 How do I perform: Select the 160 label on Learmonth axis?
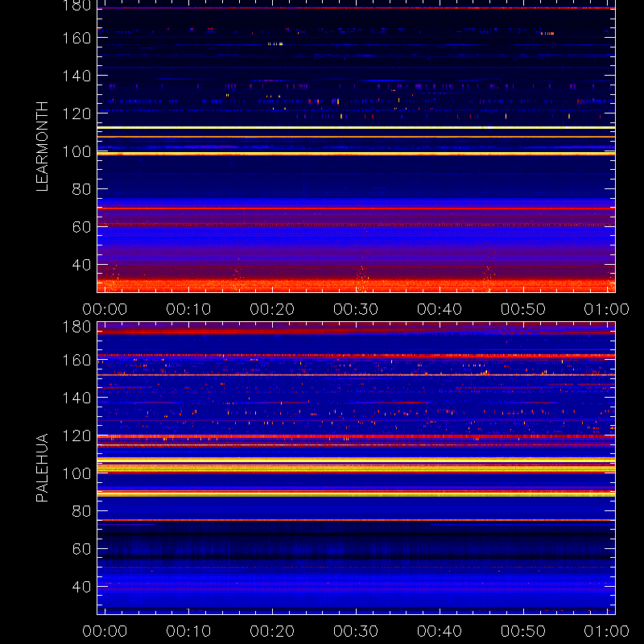76,38
